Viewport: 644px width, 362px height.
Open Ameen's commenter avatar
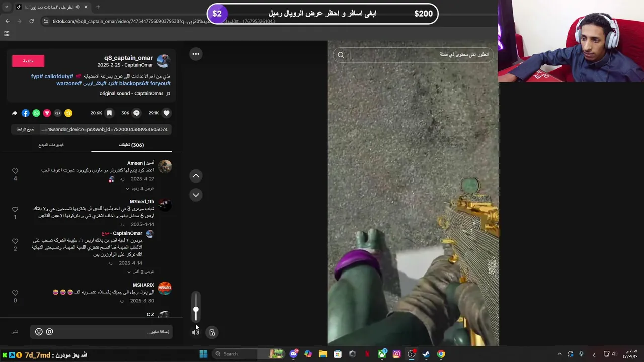click(165, 166)
